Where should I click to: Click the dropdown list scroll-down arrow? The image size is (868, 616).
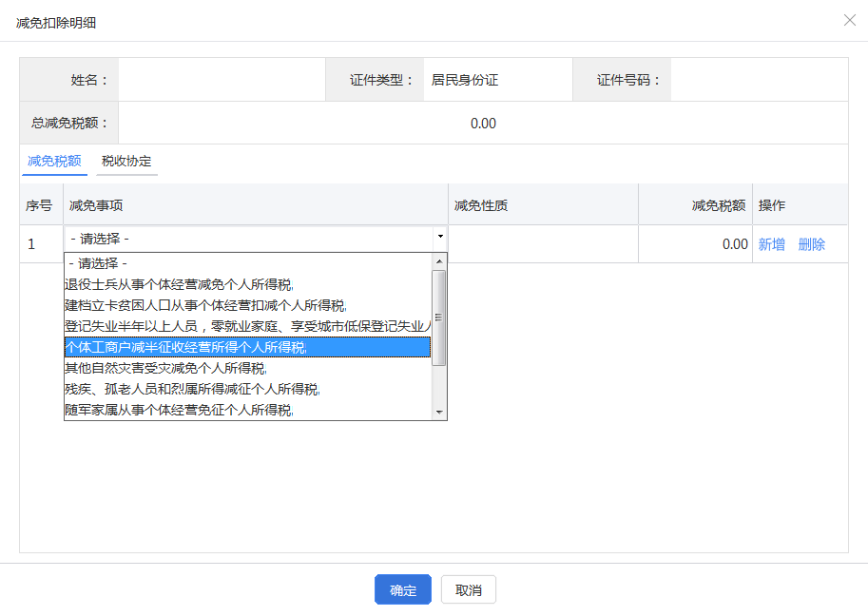coord(439,413)
